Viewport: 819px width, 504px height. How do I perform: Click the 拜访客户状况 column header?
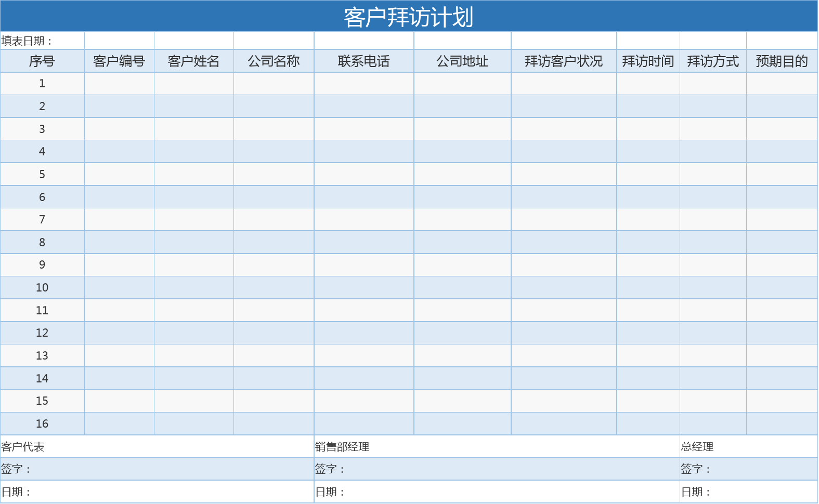coord(564,61)
